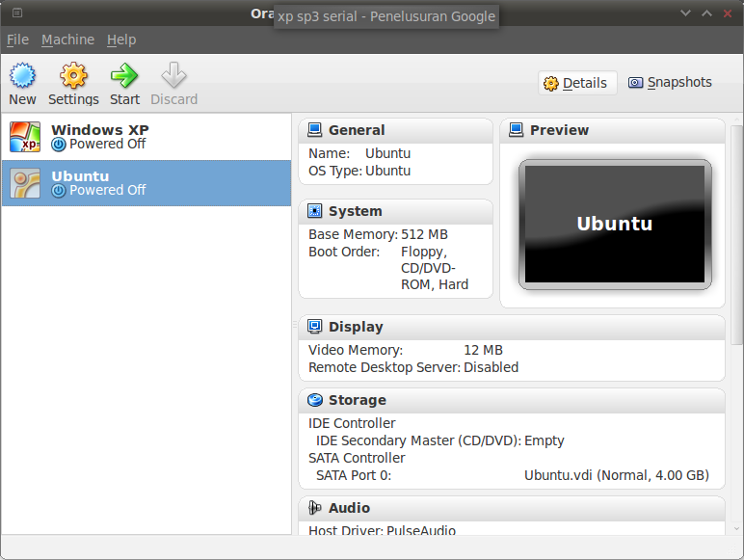Click the details pane vertical scrollbar
This screenshot has height=560, width=744.
tap(736, 235)
